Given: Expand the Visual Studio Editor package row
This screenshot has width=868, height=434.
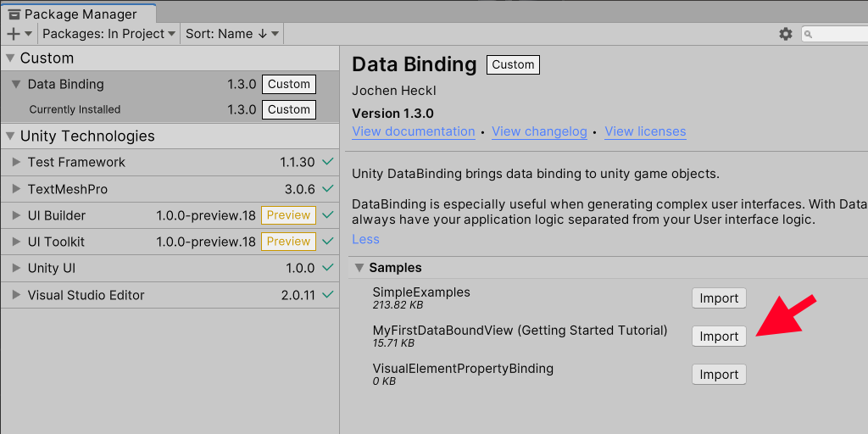Looking at the screenshot, I should (17, 295).
